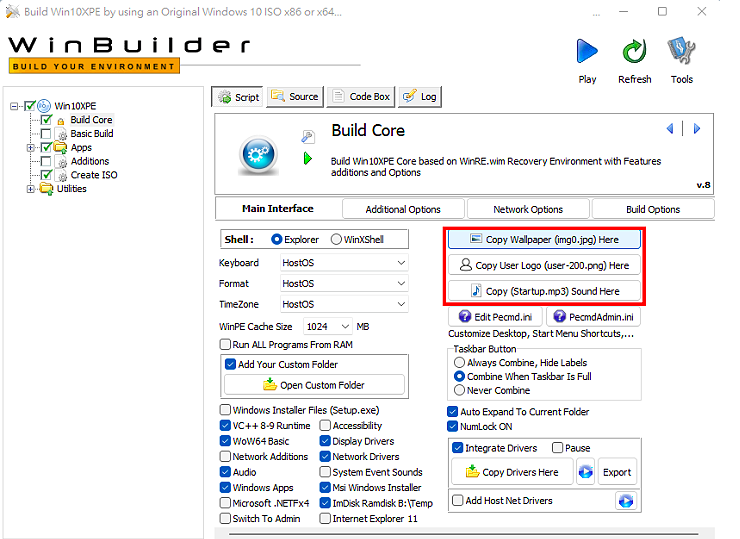740x539 pixels.
Task: Click Copy Wallpaper (img0.jpg) Here button
Action: (x=544, y=239)
